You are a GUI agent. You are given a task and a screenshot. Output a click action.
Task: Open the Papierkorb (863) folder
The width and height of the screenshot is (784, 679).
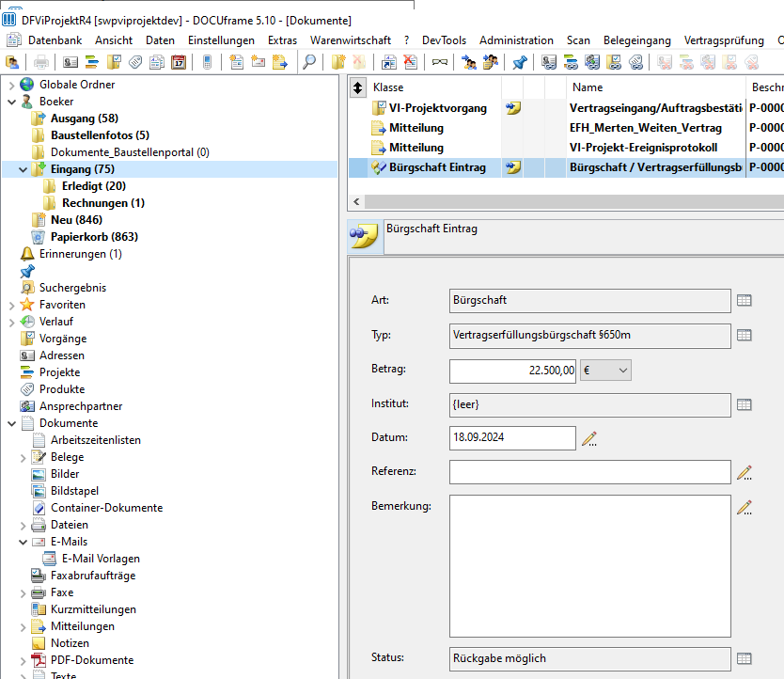[x=95, y=237]
